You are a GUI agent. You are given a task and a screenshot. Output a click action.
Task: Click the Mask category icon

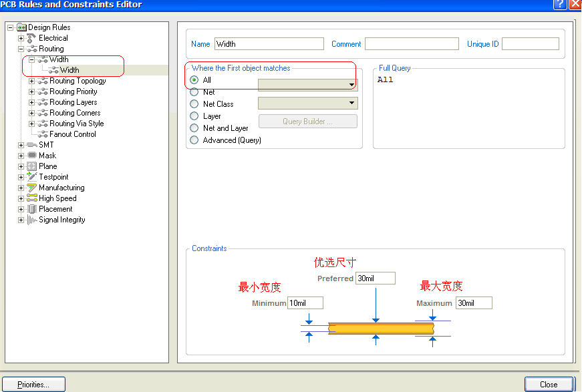(x=32, y=156)
